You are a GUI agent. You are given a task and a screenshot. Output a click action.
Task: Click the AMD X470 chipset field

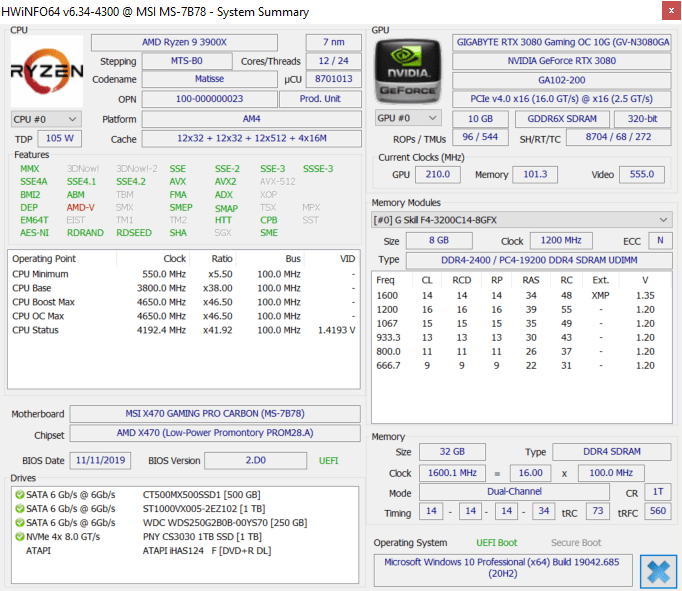215,433
